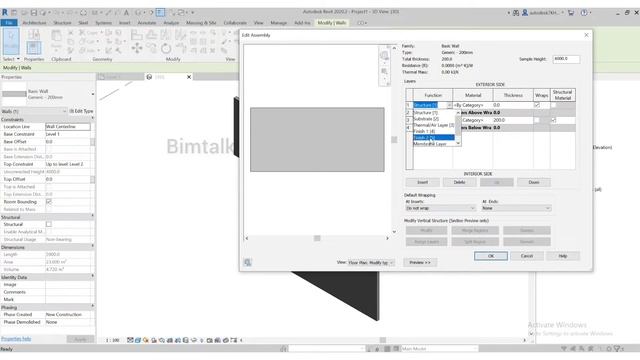This screenshot has height=360, width=640.
Task: Open the Systems ribbon tab
Action: [x=103, y=23]
